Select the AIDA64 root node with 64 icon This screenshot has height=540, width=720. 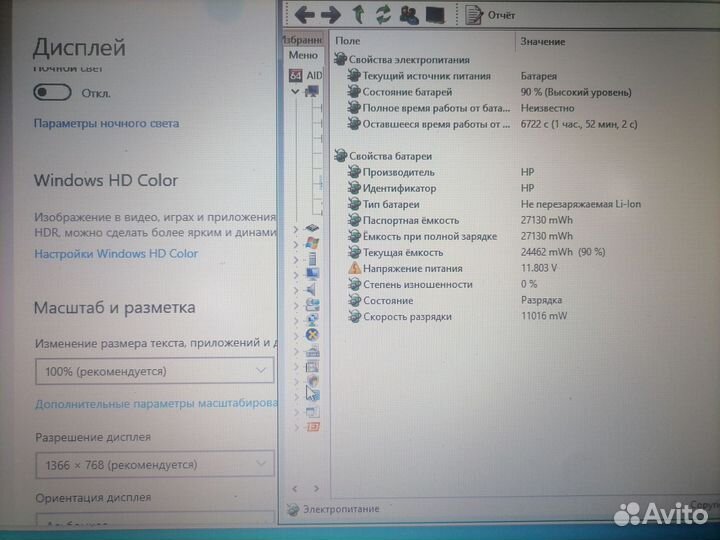point(296,75)
